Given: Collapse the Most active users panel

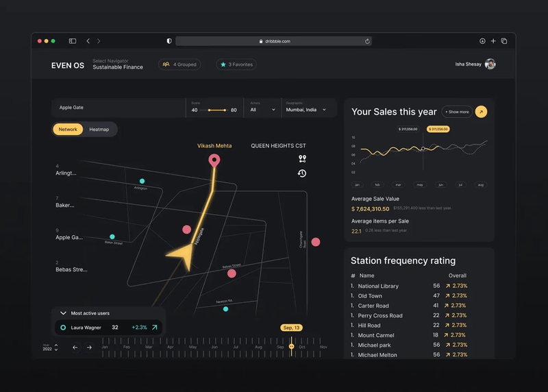Looking at the screenshot, I should click(63, 313).
